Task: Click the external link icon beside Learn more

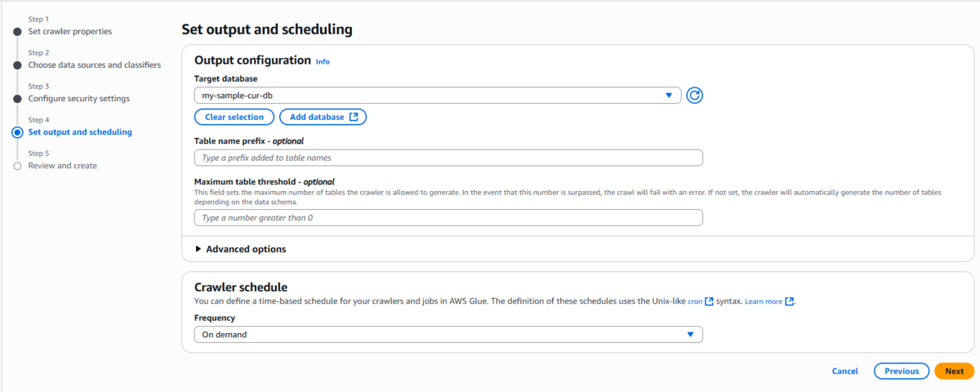Action: click(790, 301)
